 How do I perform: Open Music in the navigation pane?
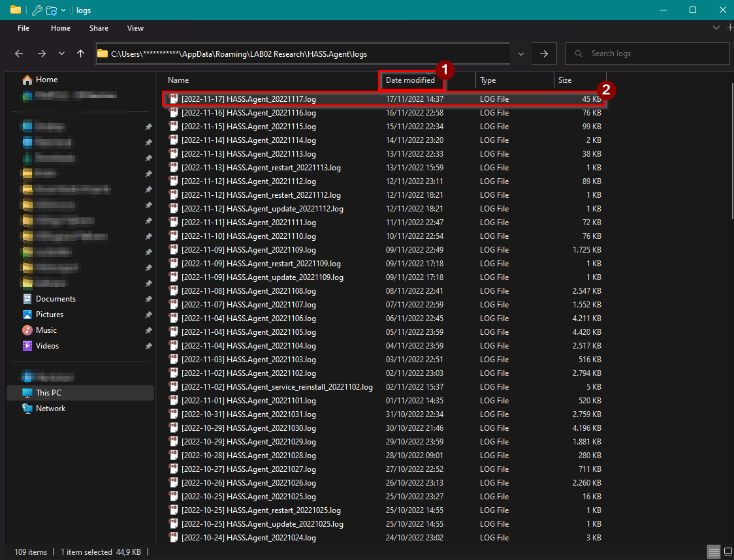[x=46, y=330]
